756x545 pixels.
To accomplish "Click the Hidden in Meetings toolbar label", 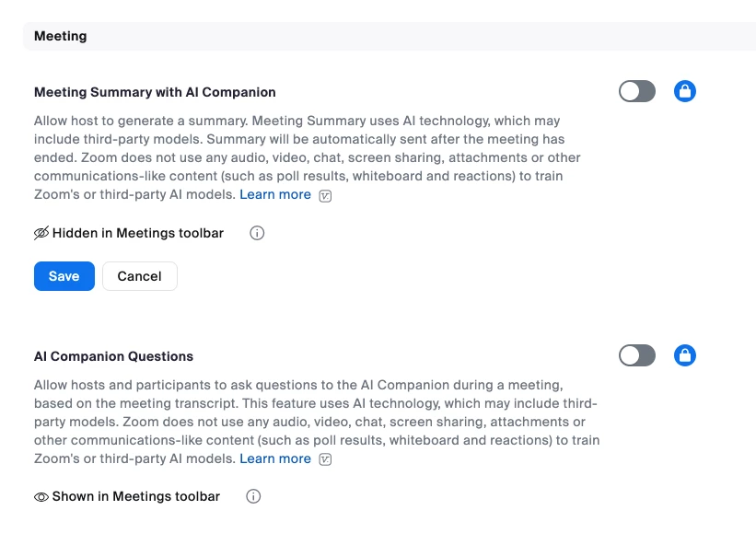I will coord(138,233).
